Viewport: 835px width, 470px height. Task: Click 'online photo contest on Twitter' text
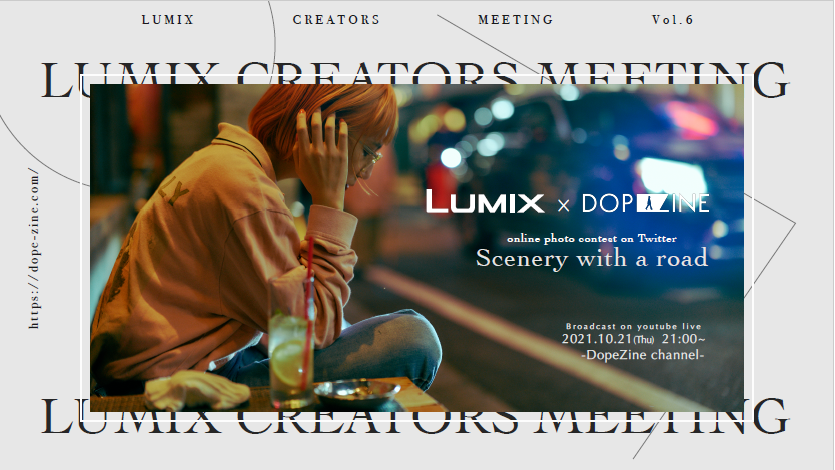(x=592, y=238)
